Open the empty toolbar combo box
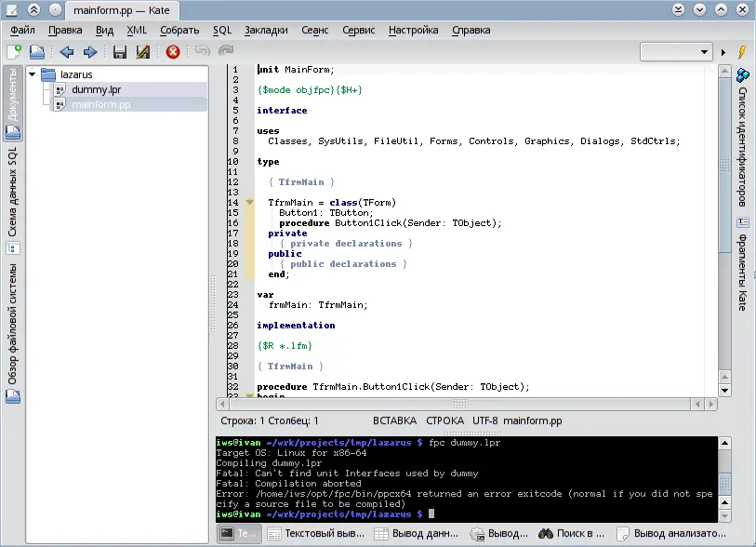 coord(676,51)
